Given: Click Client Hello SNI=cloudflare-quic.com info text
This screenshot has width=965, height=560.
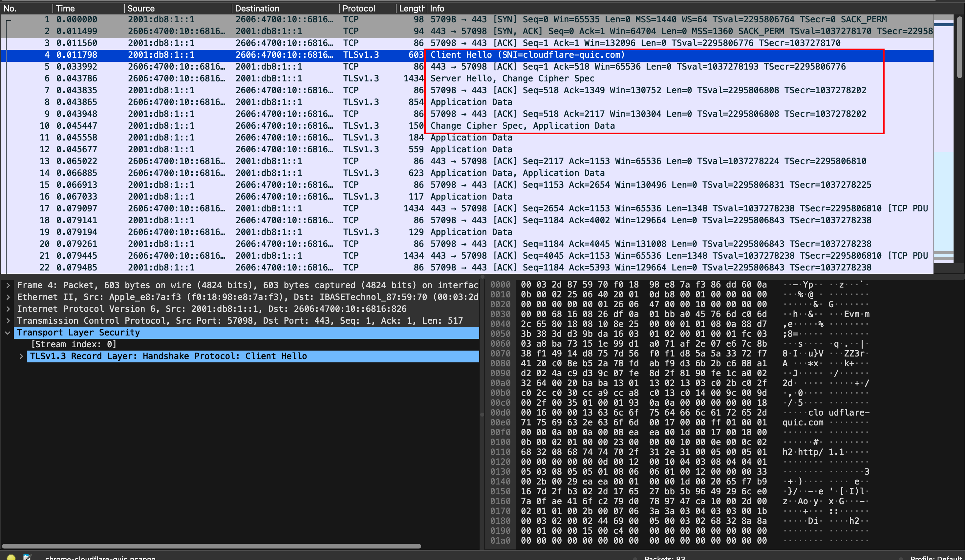Looking at the screenshot, I should click(527, 55).
